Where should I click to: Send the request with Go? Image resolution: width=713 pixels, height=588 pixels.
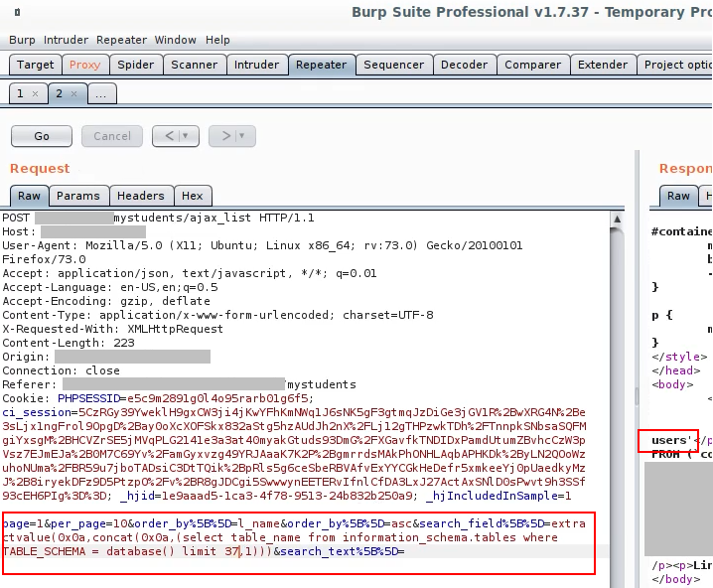(x=42, y=136)
